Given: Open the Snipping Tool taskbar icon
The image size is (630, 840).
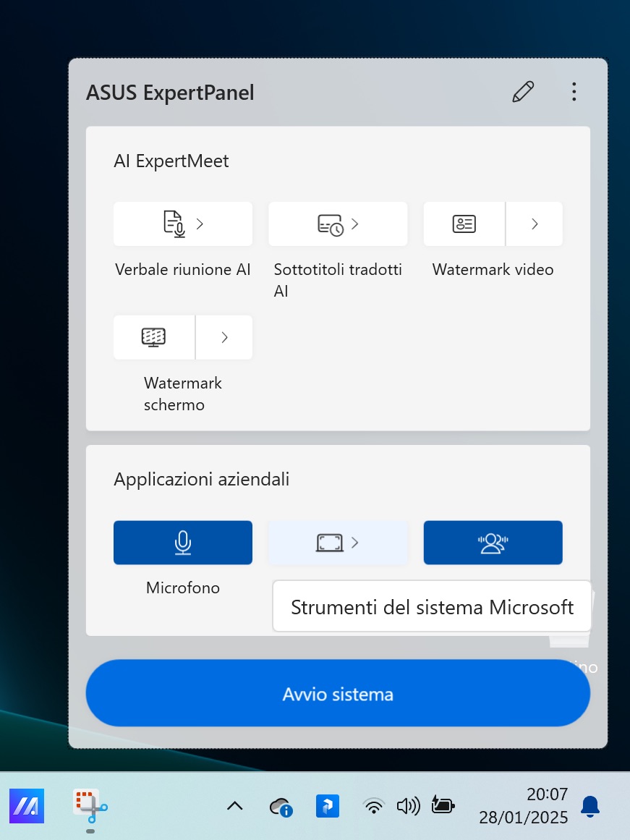Looking at the screenshot, I should tap(90, 806).
